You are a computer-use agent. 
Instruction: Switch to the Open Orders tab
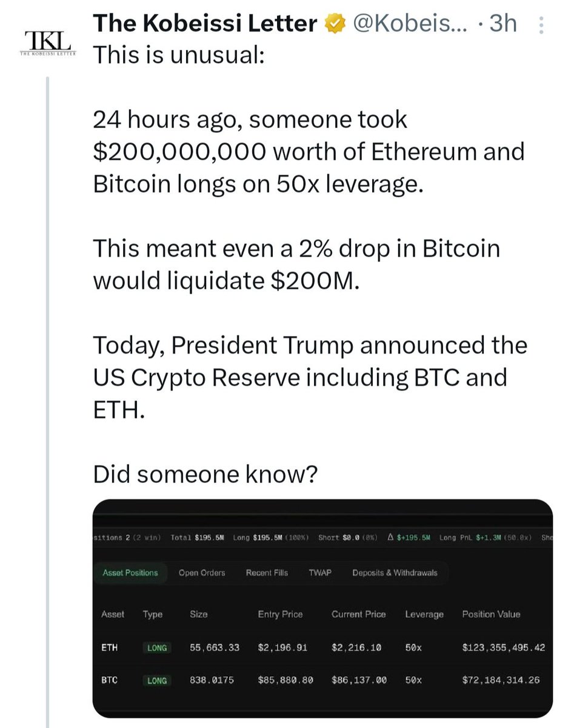(202, 573)
